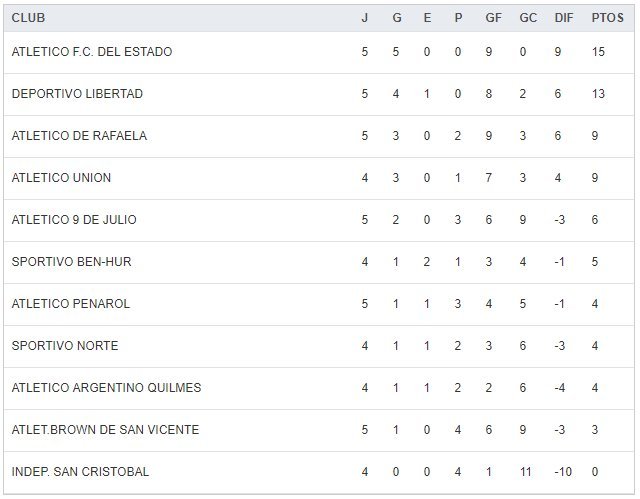Click the GF column header
640x499 pixels.
coord(494,18)
